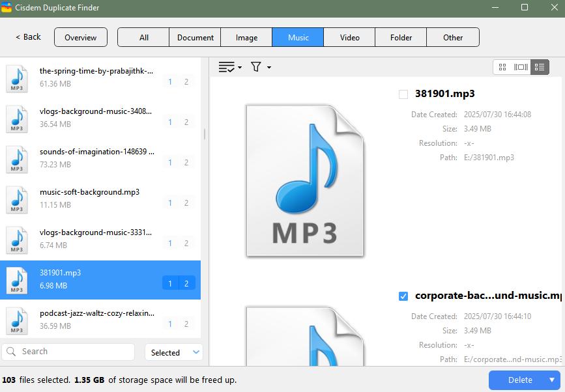Switch to grid view layout
565x392 pixels.
tap(502, 66)
